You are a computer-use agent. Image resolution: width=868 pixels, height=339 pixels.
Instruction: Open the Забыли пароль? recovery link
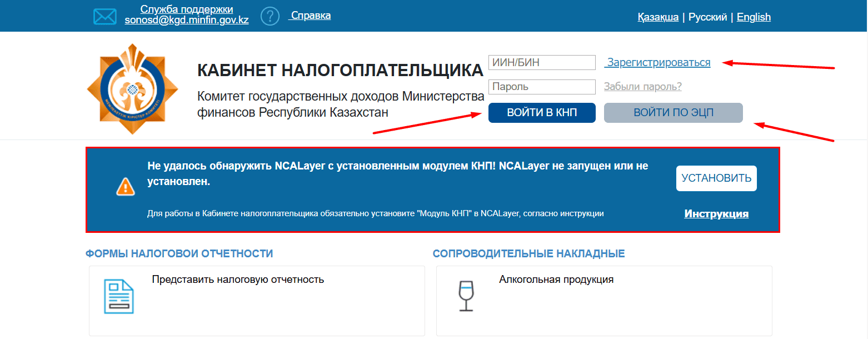coord(642,86)
